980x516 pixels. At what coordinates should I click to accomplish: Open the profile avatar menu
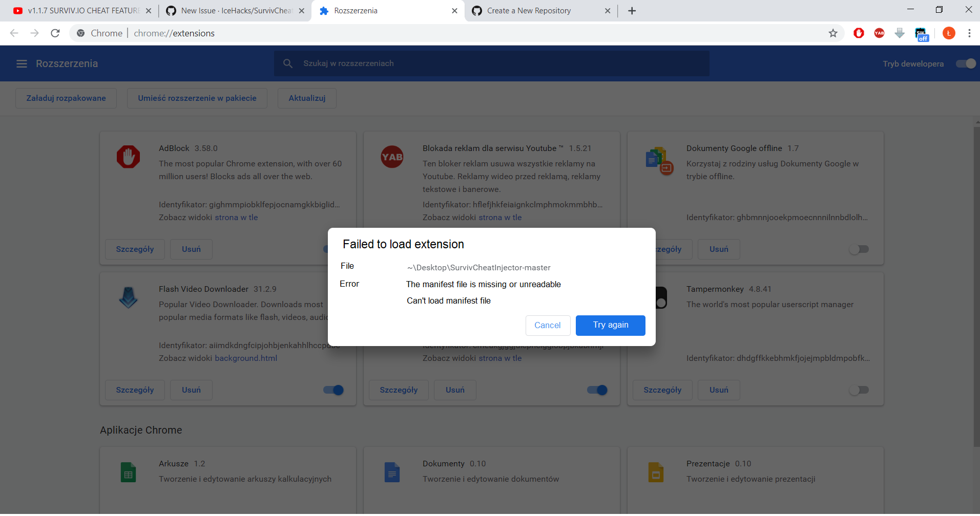pos(949,33)
